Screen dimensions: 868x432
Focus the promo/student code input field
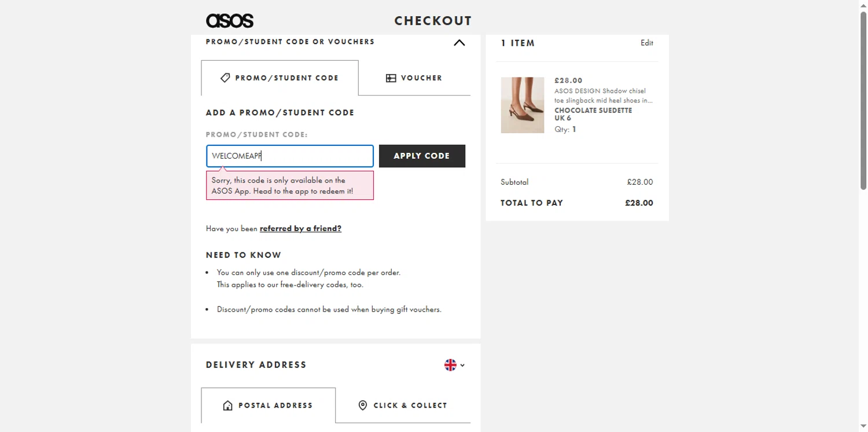(x=290, y=156)
